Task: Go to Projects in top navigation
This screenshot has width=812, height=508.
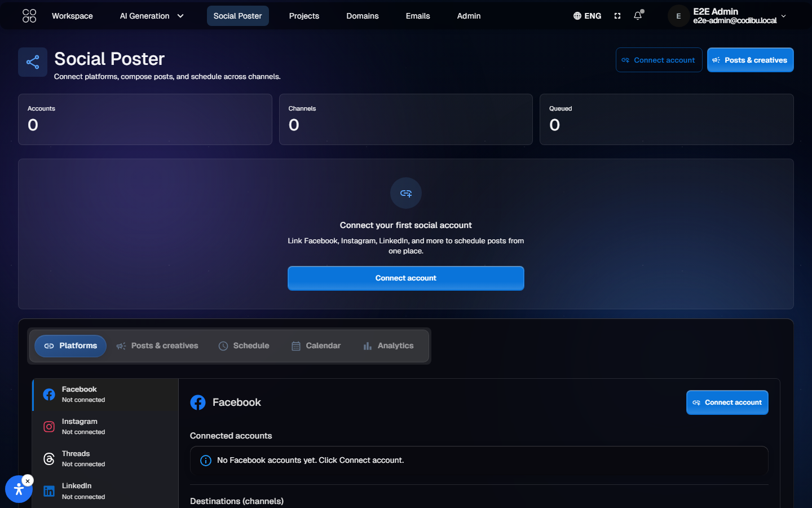Action: (x=304, y=16)
